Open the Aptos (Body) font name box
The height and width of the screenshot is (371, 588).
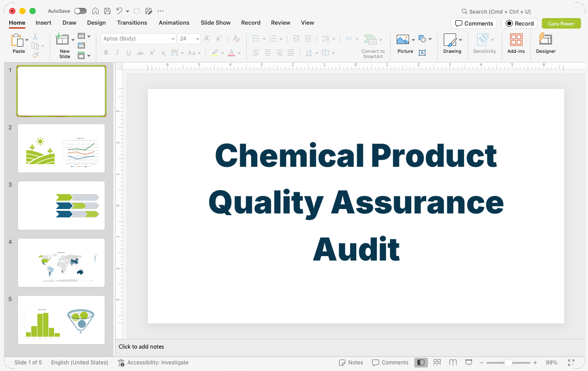[138, 39]
